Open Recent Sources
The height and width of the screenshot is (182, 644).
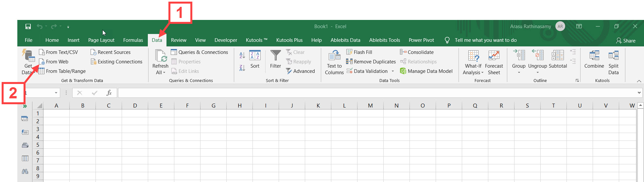click(x=111, y=52)
